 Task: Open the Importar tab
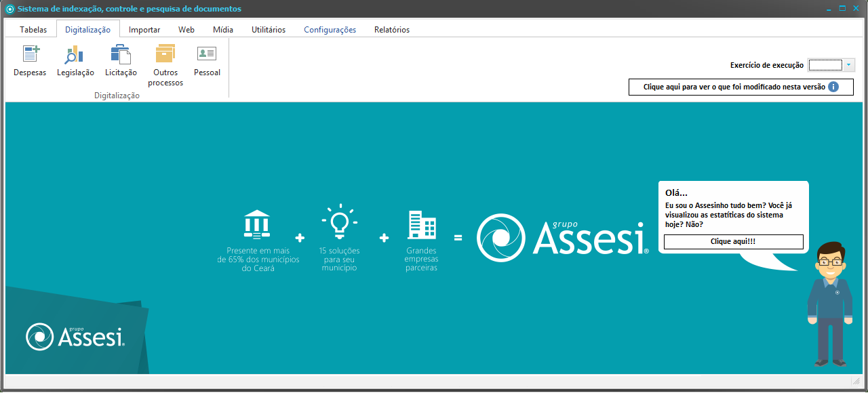tap(144, 30)
